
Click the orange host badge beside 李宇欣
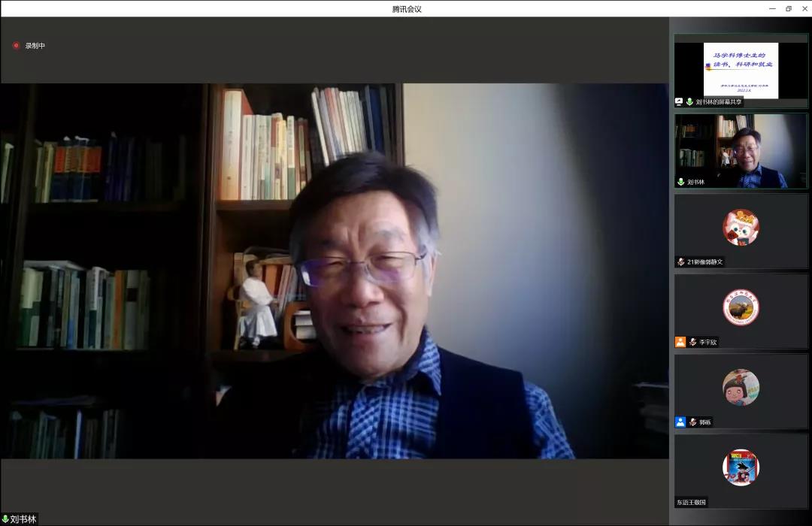(x=680, y=342)
